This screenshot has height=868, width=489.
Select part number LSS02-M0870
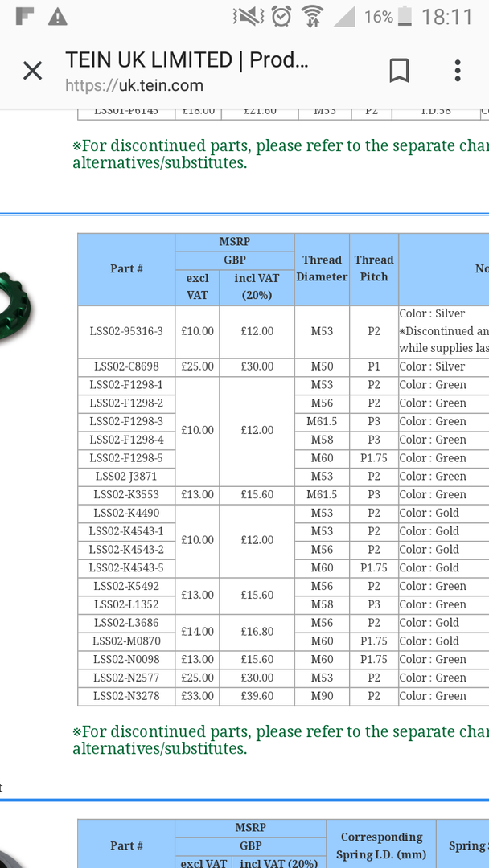pos(126,641)
